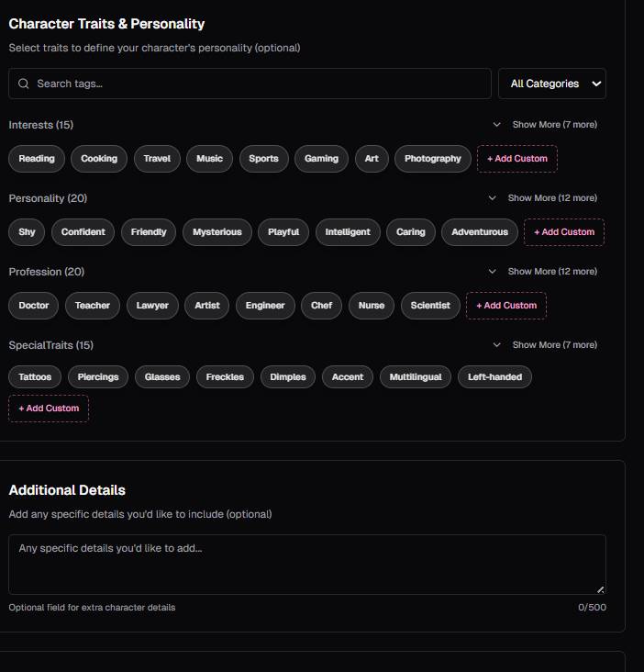Image resolution: width=644 pixels, height=672 pixels.
Task: Toggle the Playful personality tag
Action: [283, 232]
